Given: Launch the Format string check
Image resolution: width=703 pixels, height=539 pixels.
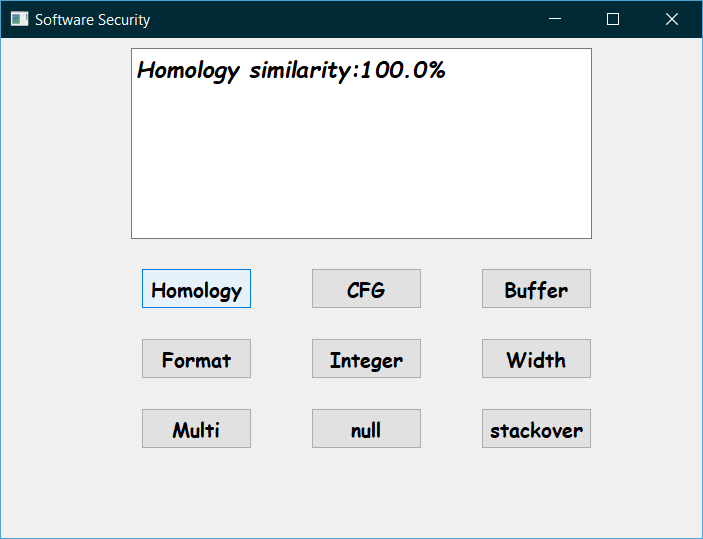Looking at the screenshot, I should point(196,359).
